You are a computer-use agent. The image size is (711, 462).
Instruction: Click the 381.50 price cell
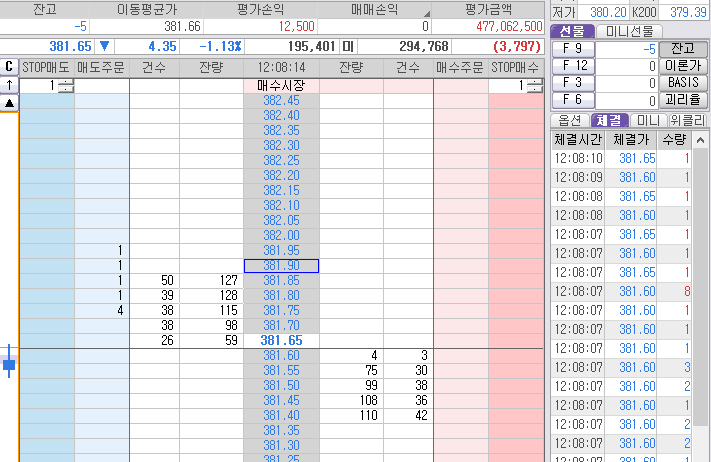(281, 386)
